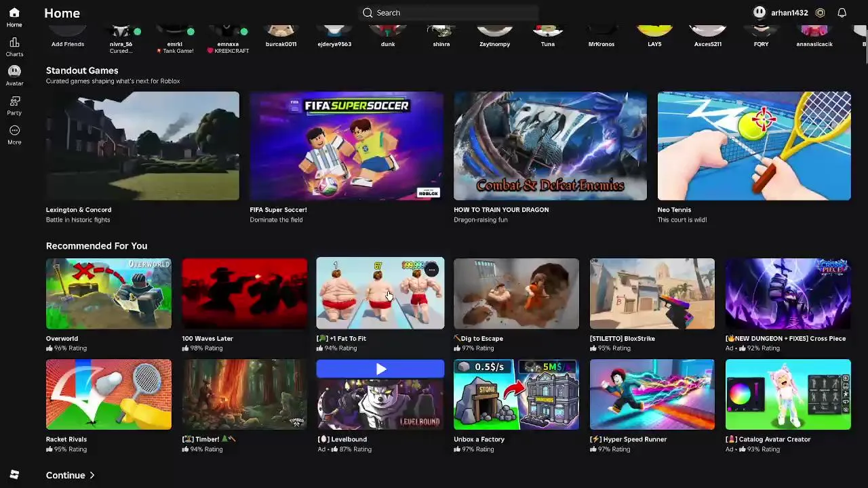Viewport: 868px width, 488px height.
Task: Open Hyper Speed Runner thumbnail
Action: [x=652, y=394]
